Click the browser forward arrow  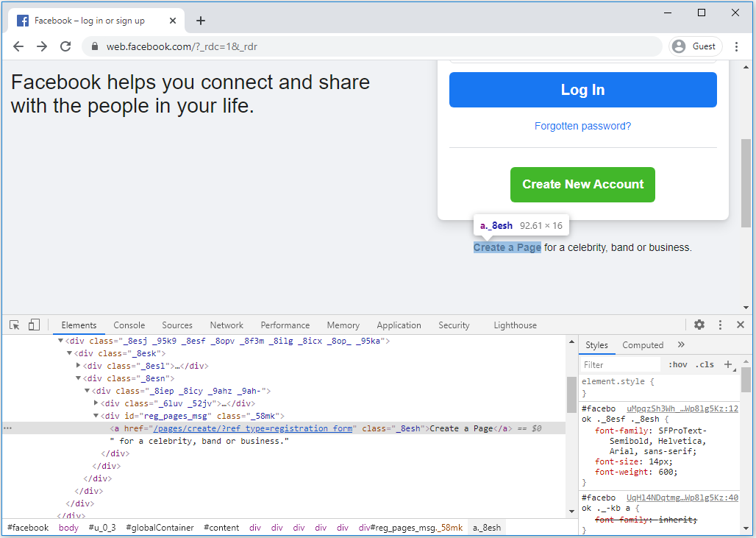pos(42,46)
